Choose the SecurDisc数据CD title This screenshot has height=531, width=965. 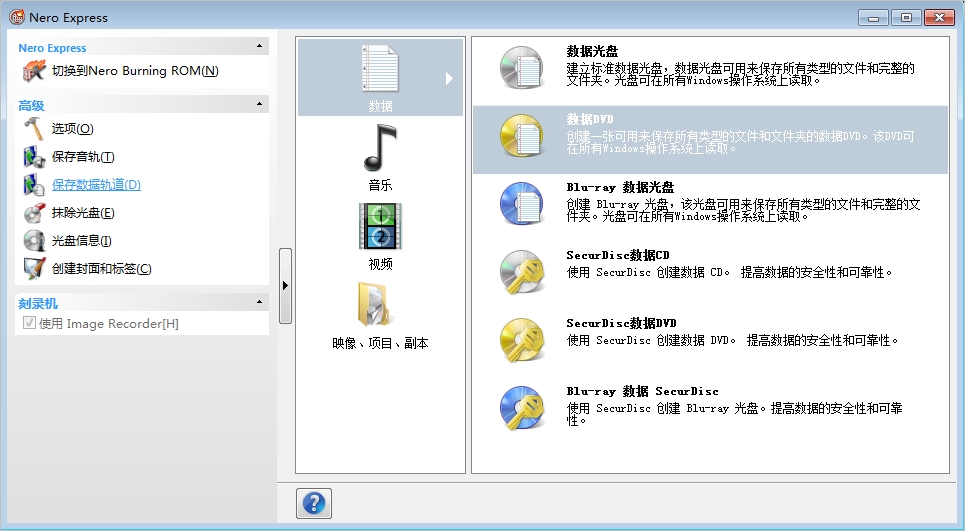(x=618, y=255)
